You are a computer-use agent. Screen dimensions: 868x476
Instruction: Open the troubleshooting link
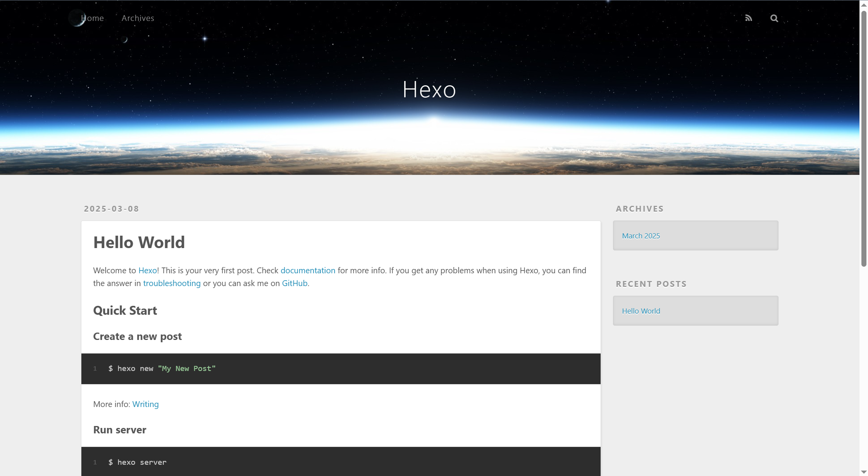[x=172, y=283]
